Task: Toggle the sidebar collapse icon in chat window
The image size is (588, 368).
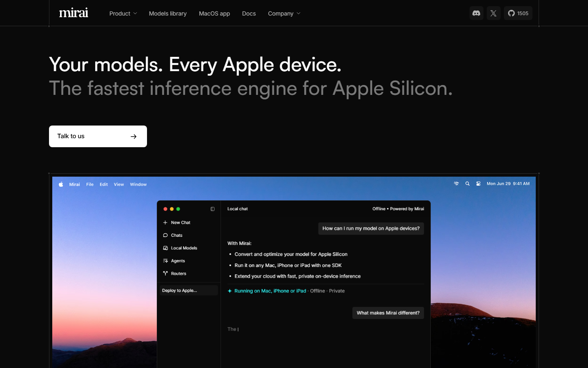Action: click(x=212, y=209)
